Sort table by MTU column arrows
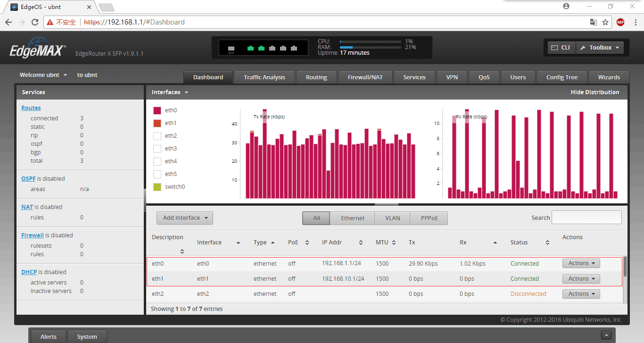 click(394, 243)
